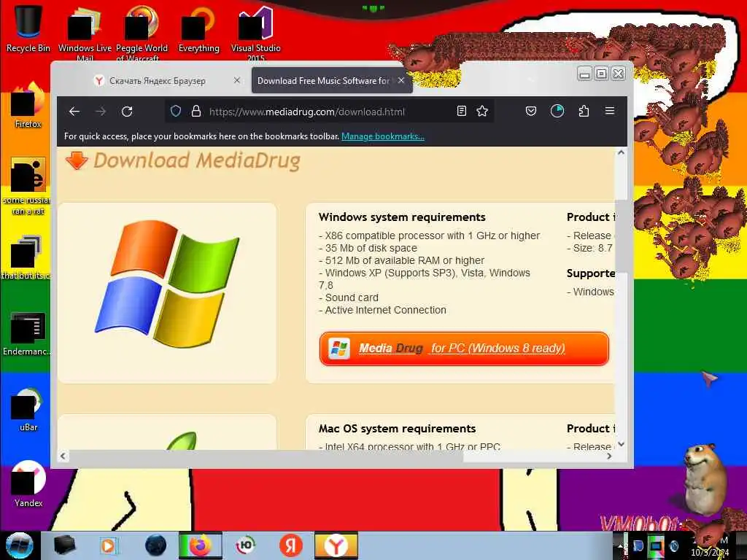Click the Mac OS system requirements heading
This screenshot has height=560, width=747.
tap(397, 429)
